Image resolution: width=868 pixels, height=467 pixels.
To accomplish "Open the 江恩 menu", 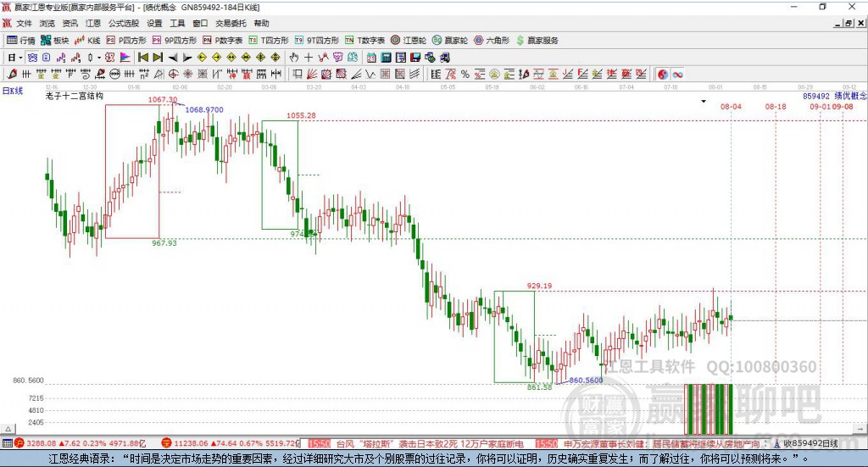I will 93,23.
